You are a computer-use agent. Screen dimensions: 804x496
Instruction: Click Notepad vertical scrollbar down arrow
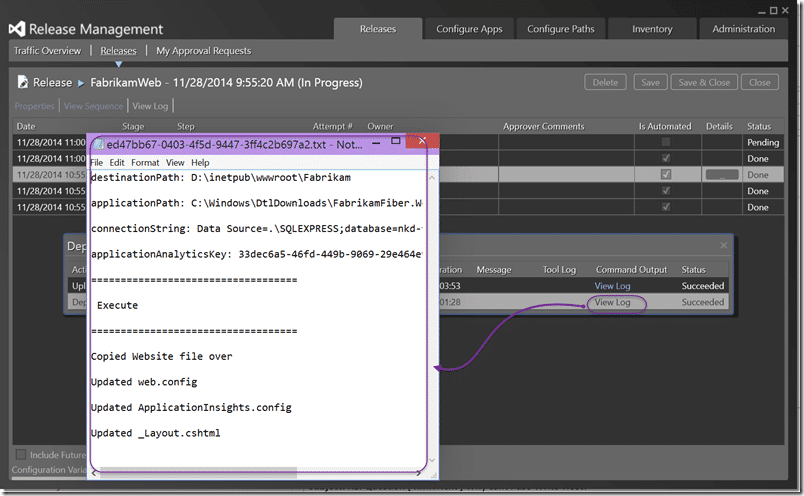432,460
